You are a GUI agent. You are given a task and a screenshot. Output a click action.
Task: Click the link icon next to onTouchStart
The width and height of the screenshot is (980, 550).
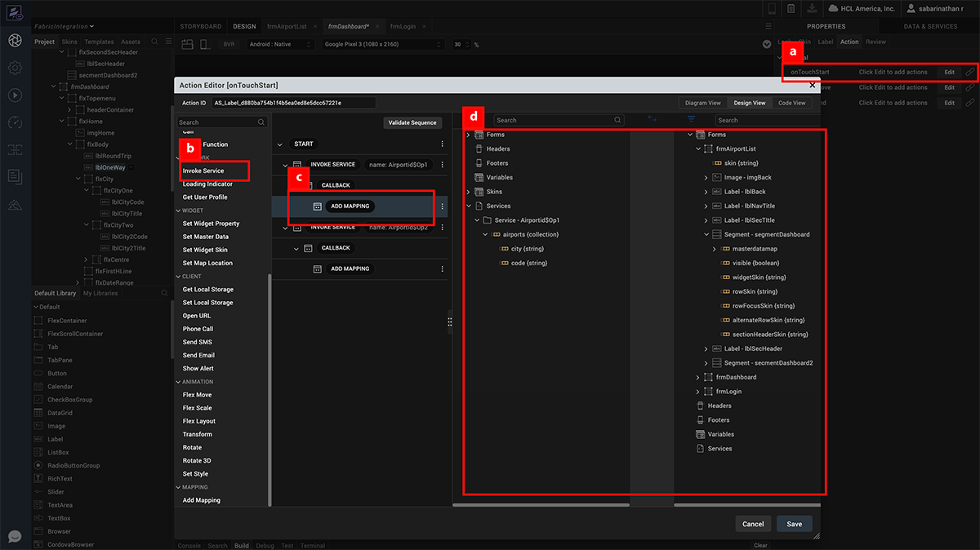[x=969, y=72]
